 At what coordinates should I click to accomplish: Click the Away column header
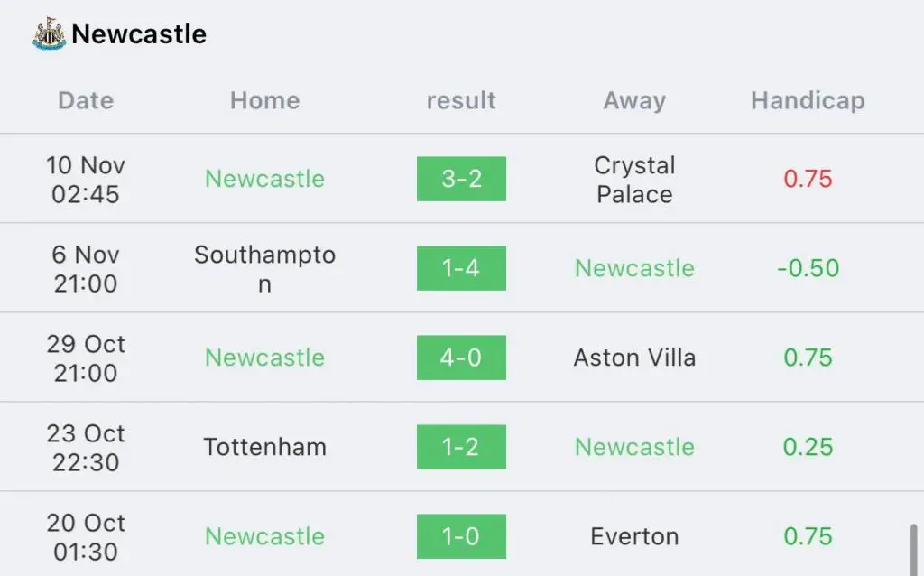(x=634, y=100)
